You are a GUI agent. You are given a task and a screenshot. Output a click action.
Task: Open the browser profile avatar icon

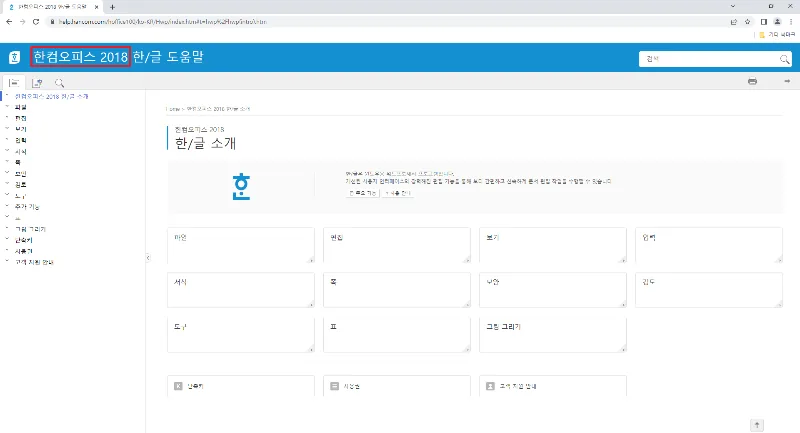coord(777,21)
